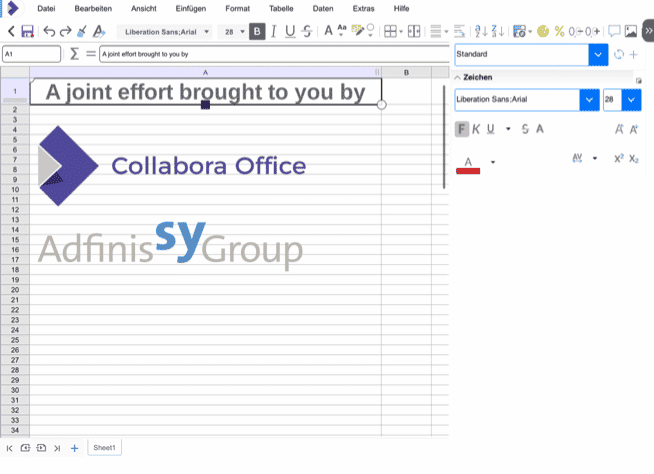Image resolution: width=654 pixels, height=474 pixels.
Task: Open the Standard style dropdown
Action: pos(598,54)
